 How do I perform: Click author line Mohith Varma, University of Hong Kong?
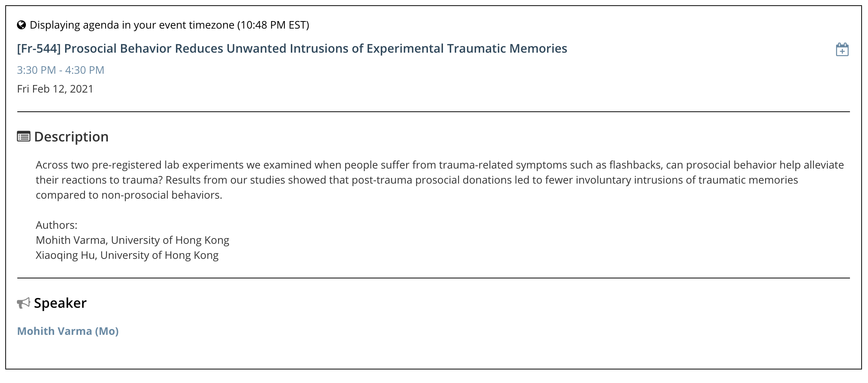tap(132, 240)
